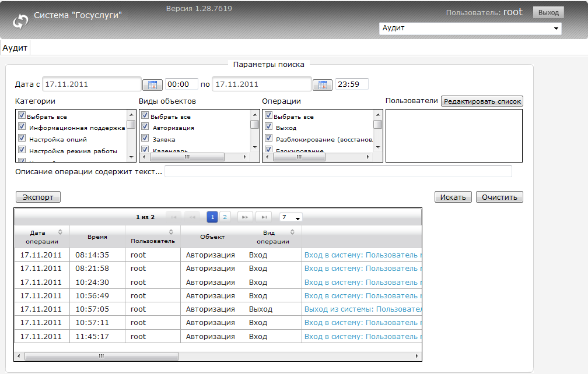
Task: Sort by Дата операции column sort icon
Action: coord(60,232)
